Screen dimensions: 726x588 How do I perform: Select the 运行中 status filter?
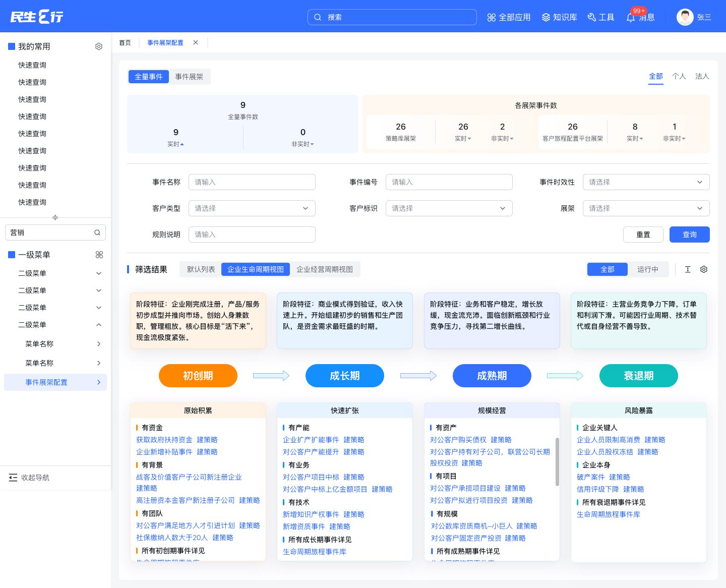[x=648, y=269]
